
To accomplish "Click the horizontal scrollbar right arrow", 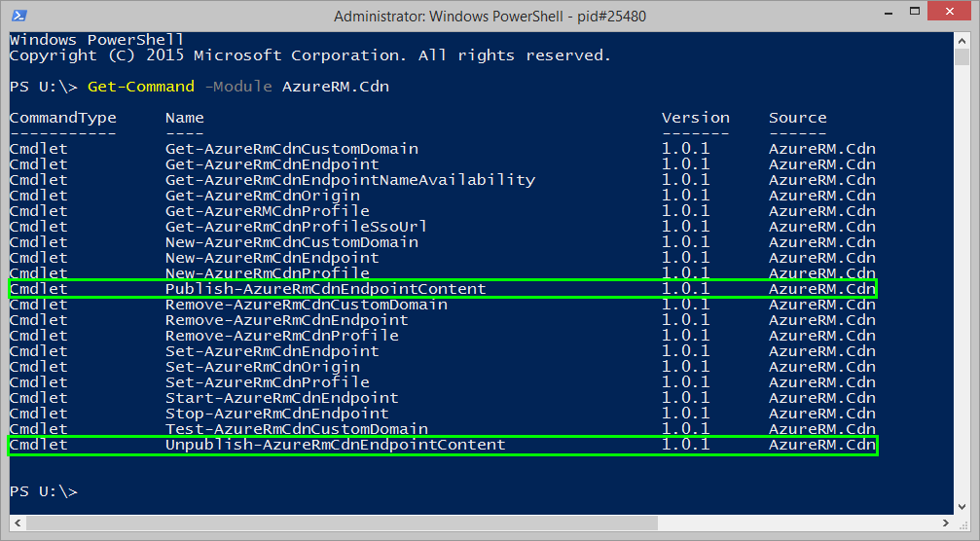I will [x=946, y=523].
